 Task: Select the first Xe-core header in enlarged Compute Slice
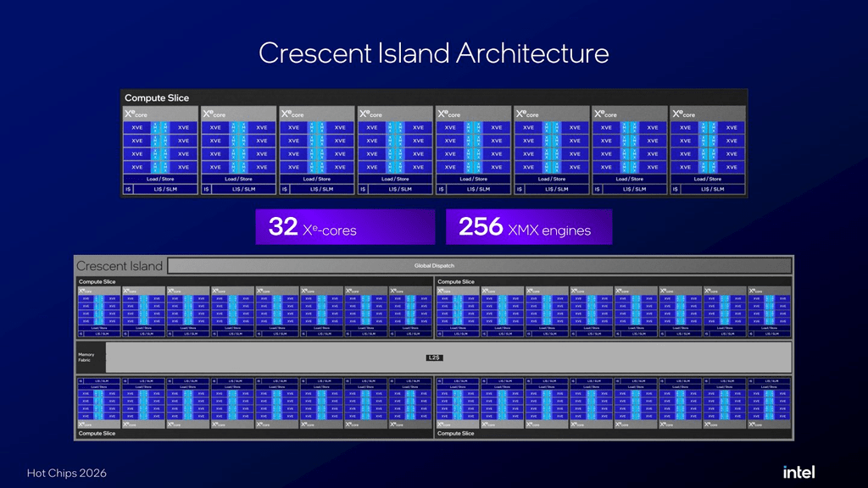click(160, 114)
